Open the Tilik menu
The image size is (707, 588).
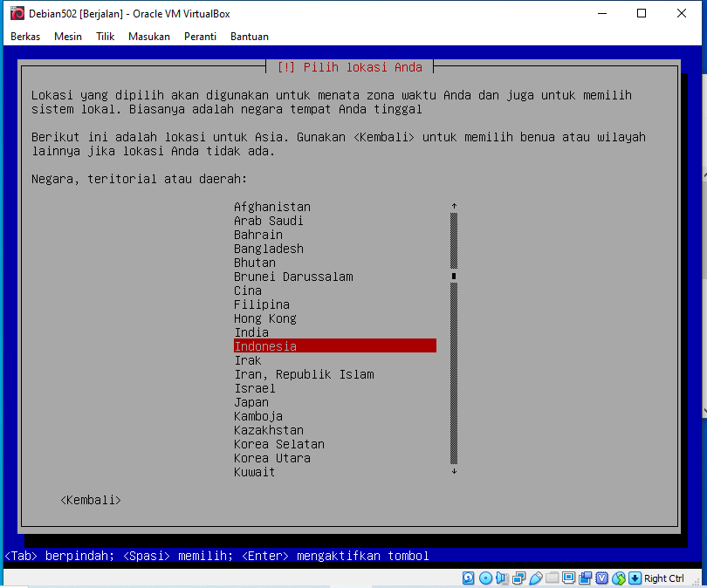105,37
